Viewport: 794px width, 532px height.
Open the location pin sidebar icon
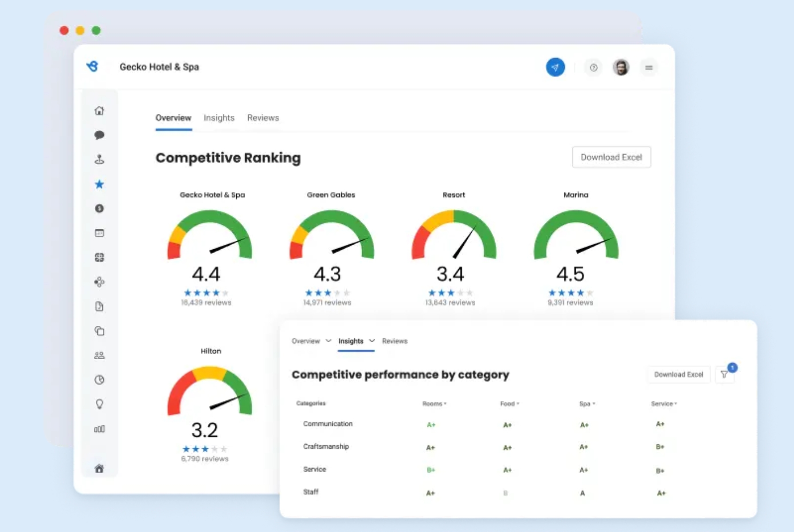100,160
